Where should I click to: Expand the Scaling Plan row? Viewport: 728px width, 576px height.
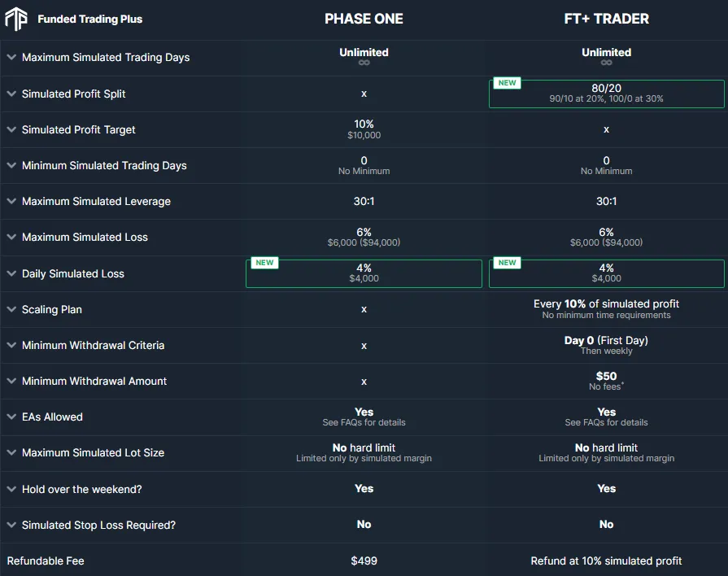pyautogui.click(x=10, y=309)
